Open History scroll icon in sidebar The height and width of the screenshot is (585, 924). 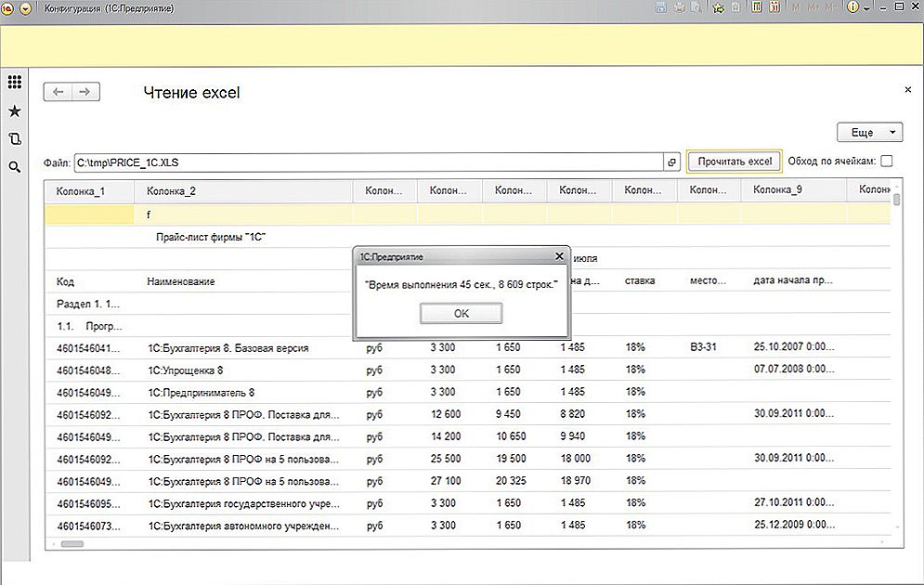pos(14,138)
